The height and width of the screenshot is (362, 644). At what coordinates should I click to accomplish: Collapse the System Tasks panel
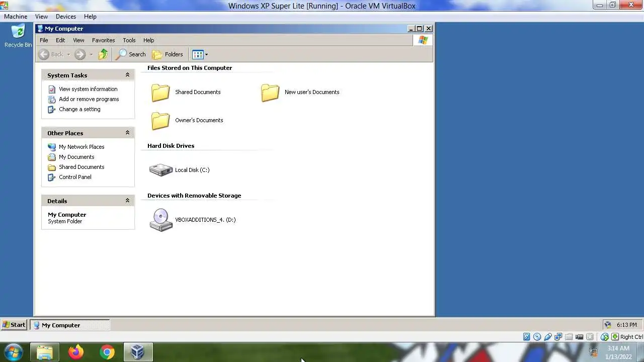[127, 75]
